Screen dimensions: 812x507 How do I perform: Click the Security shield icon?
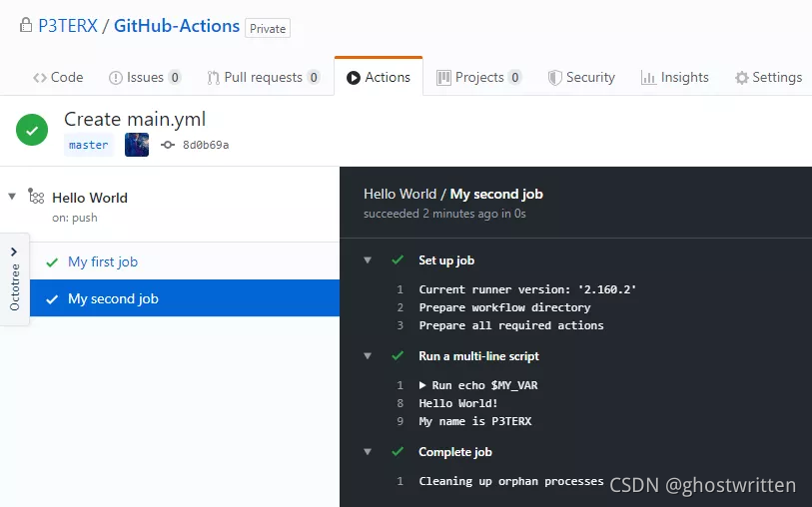(554, 78)
